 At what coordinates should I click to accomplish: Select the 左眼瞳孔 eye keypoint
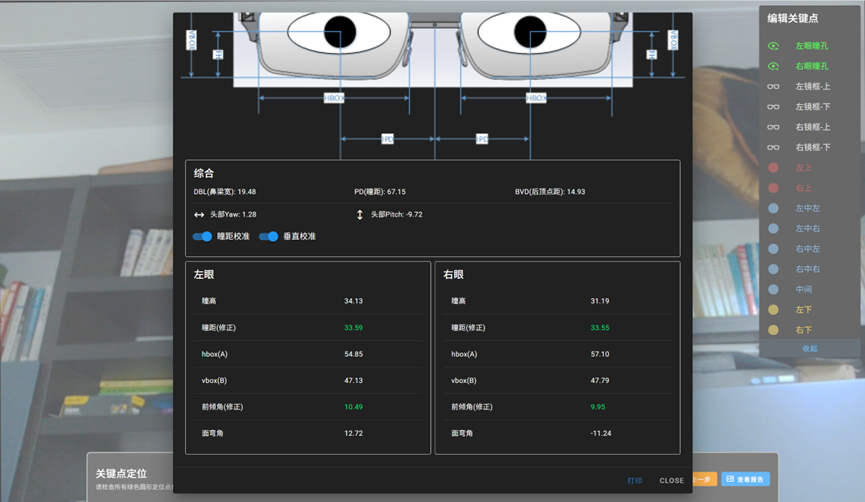coord(798,46)
